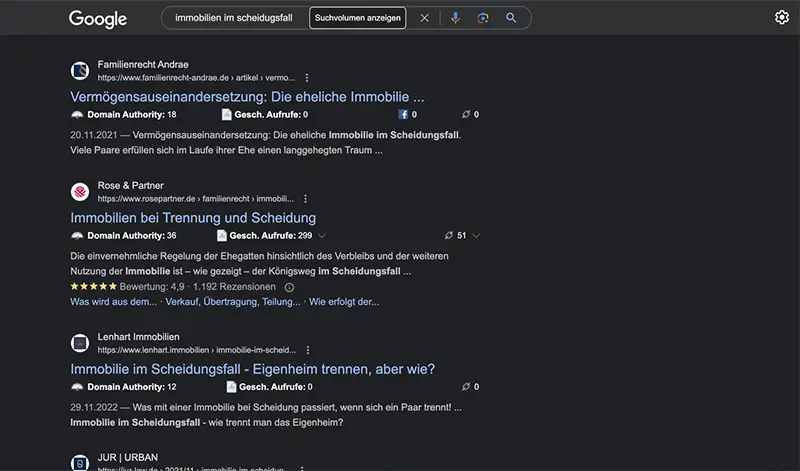Open Vermögensauseinandersetzung: Die eheliche Immobilie result
This screenshot has height=471, width=800.
247,97
